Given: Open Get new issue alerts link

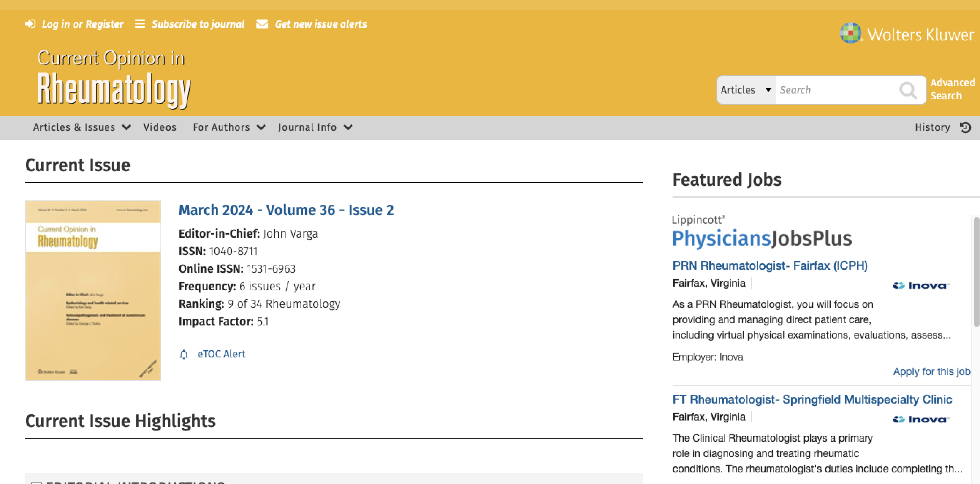Looking at the screenshot, I should coord(321,24).
